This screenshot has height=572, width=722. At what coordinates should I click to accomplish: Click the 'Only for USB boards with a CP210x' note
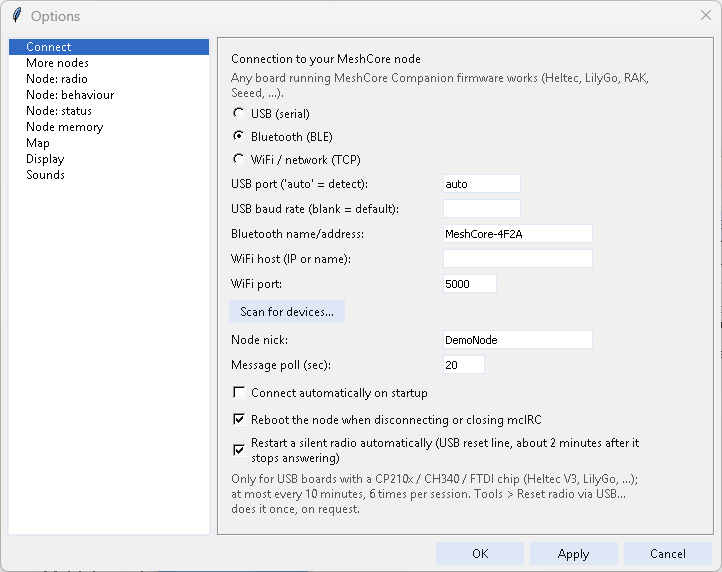pyautogui.click(x=434, y=494)
